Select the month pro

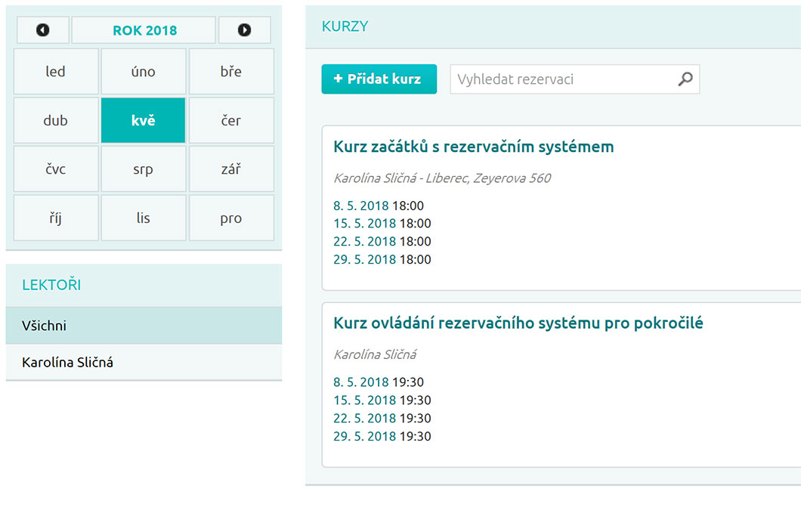pyautogui.click(x=231, y=218)
